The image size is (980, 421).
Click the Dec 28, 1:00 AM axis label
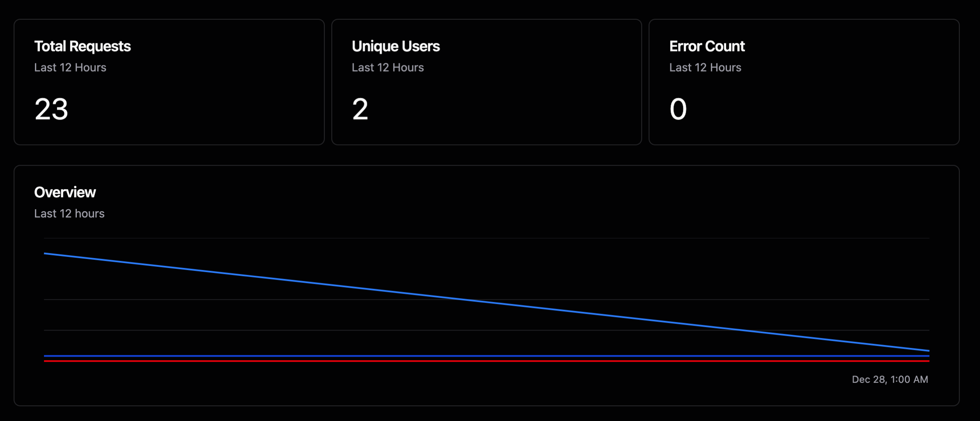pos(890,379)
